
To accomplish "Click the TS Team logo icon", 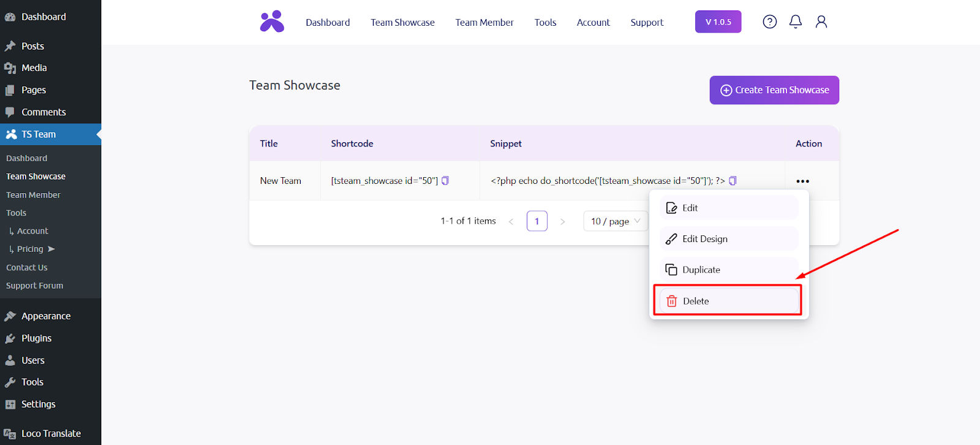I will pyautogui.click(x=272, y=22).
